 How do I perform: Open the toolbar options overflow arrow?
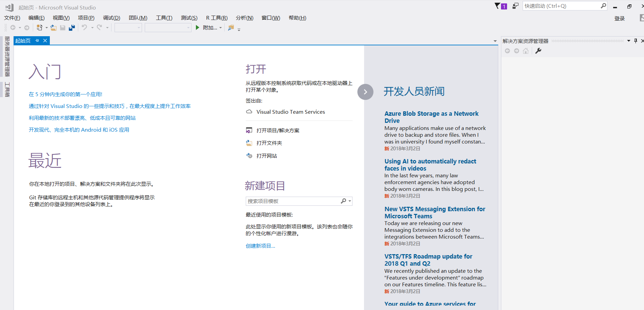tap(239, 30)
